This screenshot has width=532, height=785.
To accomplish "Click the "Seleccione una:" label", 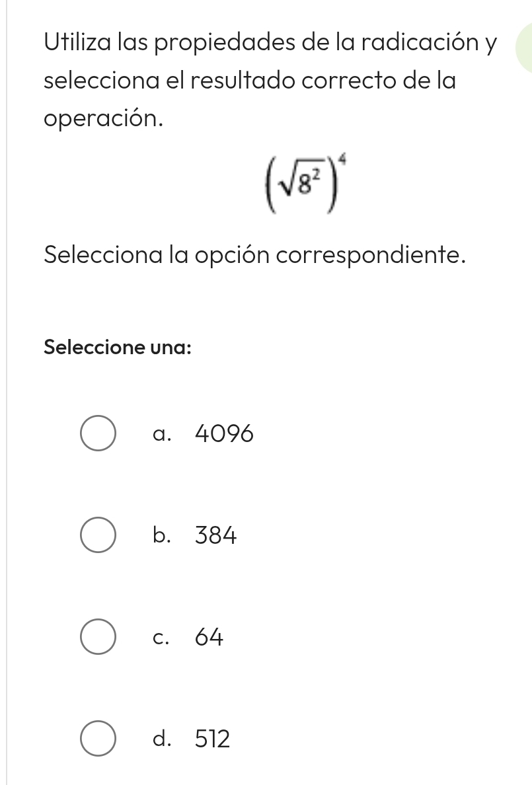I will (118, 347).
